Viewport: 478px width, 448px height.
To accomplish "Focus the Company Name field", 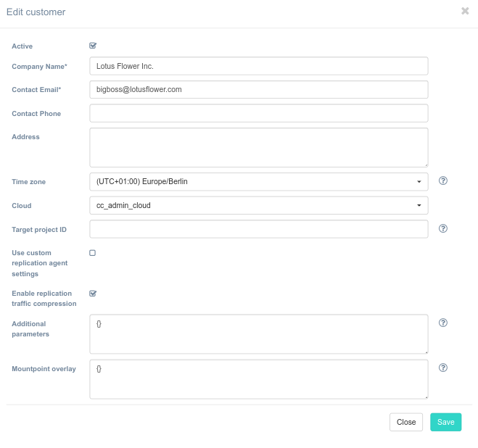I will coord(258,66).
